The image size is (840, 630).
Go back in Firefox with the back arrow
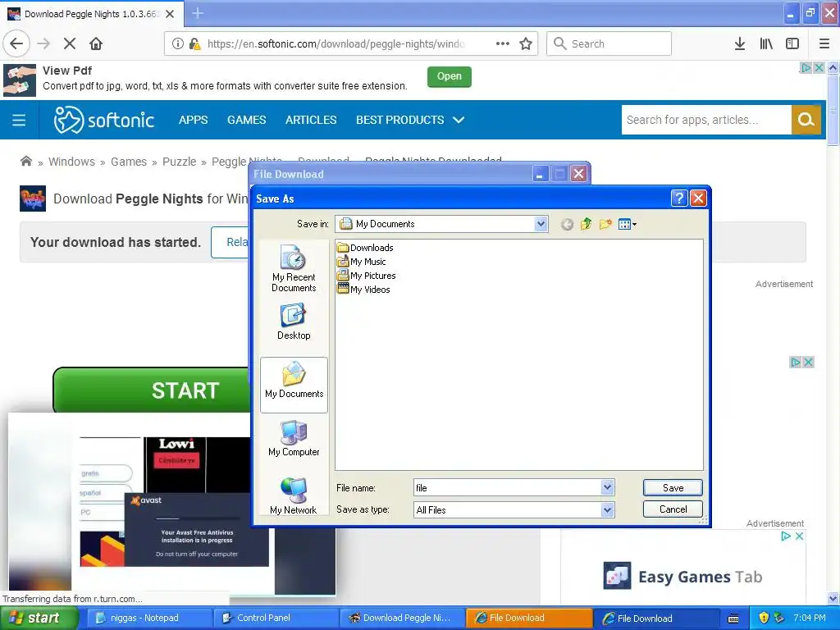click(x=16, y=43)
